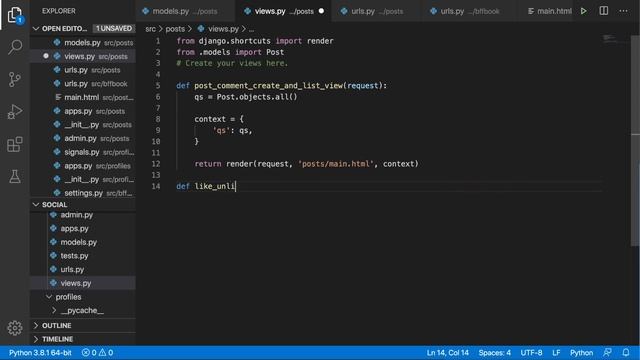
Task: Open admin.py in SOCIAL tree
Action: [x=83, y=215]
